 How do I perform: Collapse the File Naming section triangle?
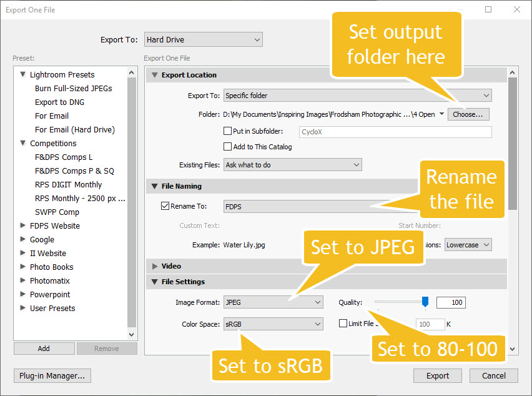click(153, 186)
